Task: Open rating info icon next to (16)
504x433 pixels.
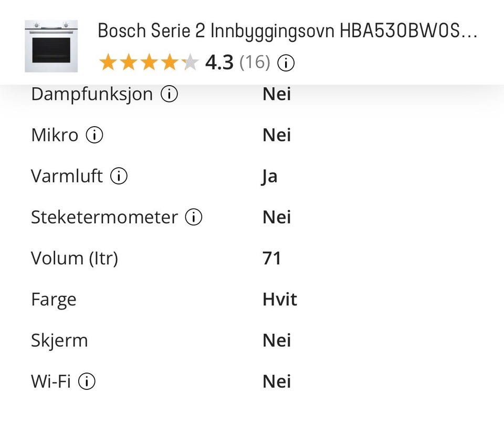Action: click(286, 63)
